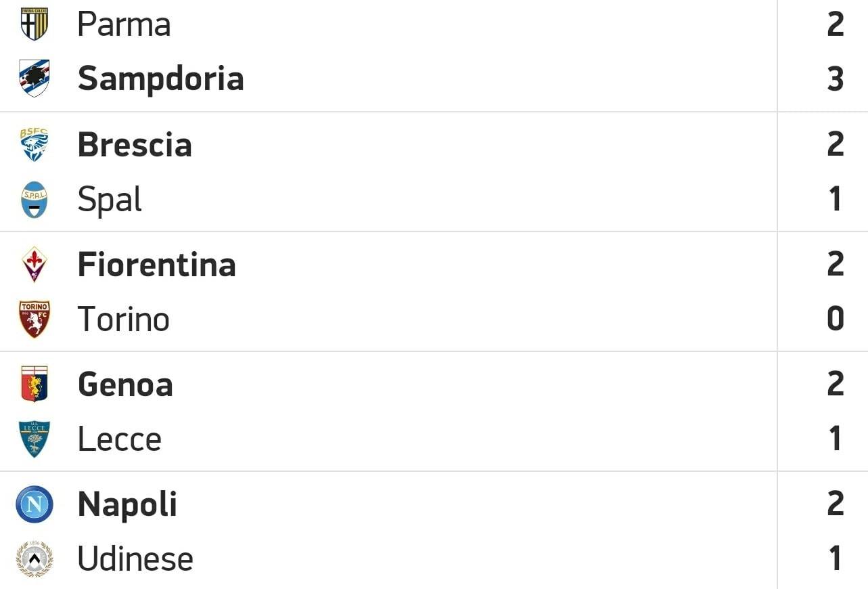Viewport: 868px width, 589px height.
Task: Click Parma team name
Action: pos(124,24)
